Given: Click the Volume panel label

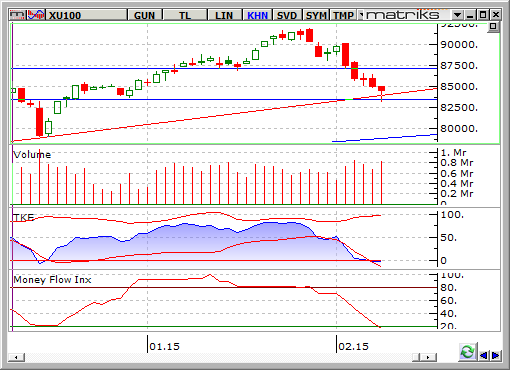Looking at the screenshot, I should [32, 155].
